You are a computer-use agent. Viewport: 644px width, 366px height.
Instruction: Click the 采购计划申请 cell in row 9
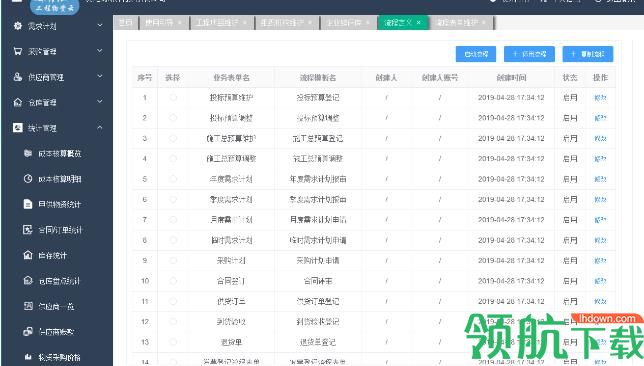tap(317, 260)
